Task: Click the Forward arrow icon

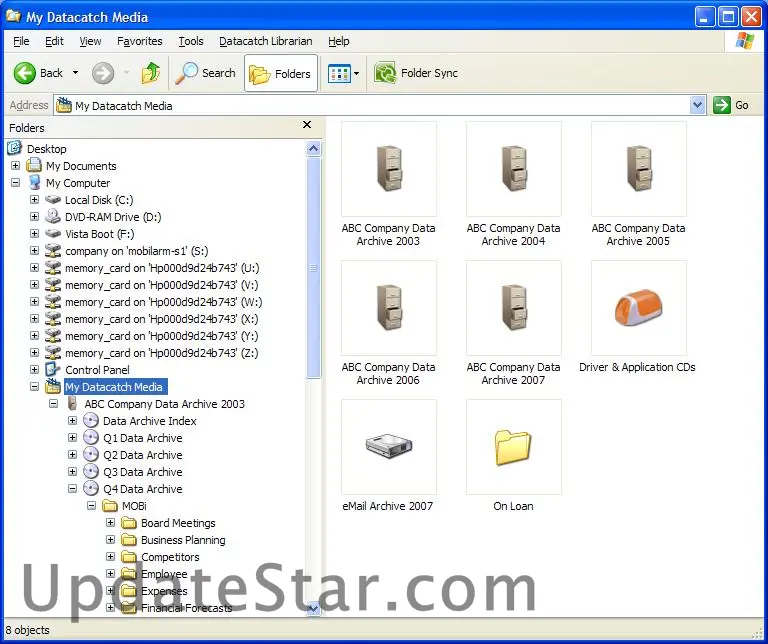Action: pyautogui.click(x=103, y=73)
